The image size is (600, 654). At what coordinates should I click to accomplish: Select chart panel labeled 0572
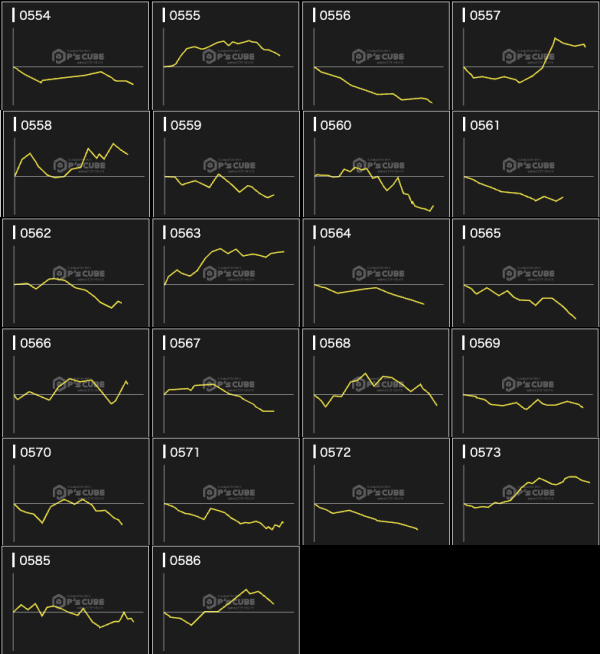[375, 491]
